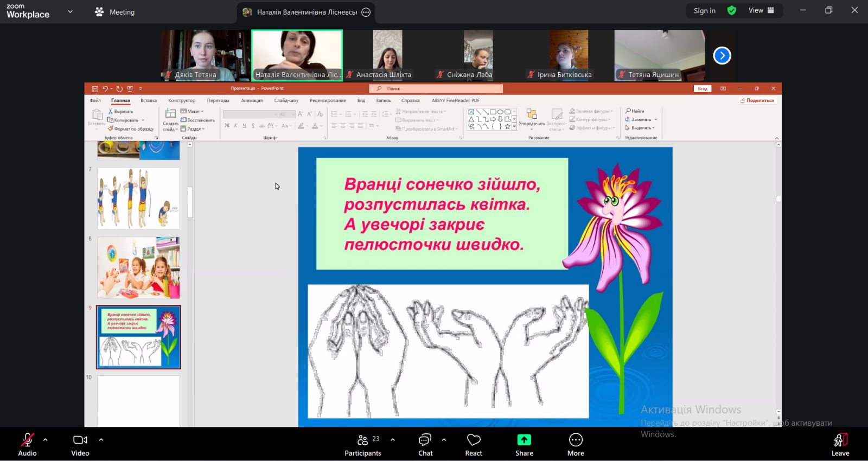
Task: Click the Sign in button
Action: (704, 10)
